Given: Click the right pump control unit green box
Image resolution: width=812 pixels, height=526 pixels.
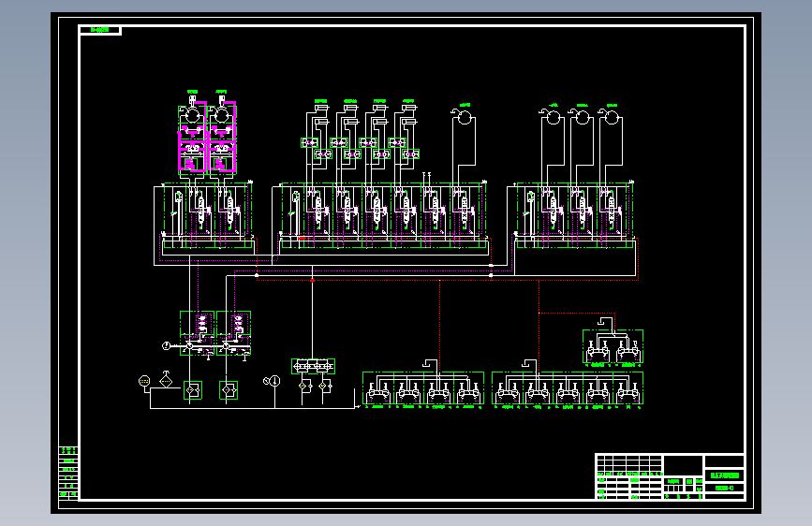Looking at the screenshot, I should [233, 333].
